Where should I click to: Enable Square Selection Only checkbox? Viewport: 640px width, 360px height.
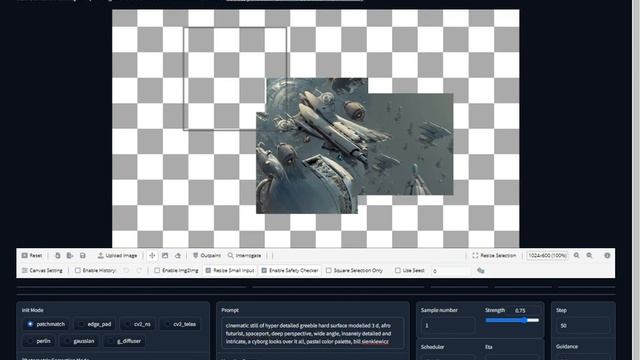329,270
